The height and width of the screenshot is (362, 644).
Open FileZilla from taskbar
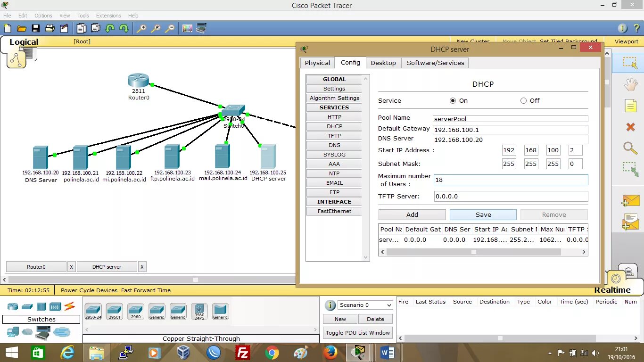[242, 352]
